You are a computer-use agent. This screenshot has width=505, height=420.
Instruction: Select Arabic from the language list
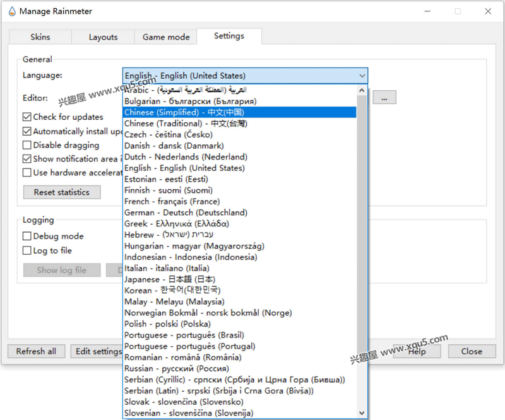(240, 90)
